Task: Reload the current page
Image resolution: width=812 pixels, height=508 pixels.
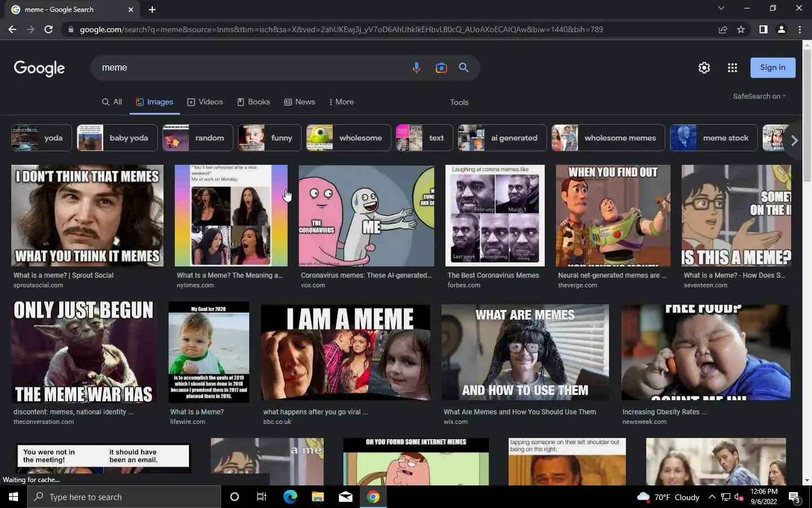Action: pos(48,29)
